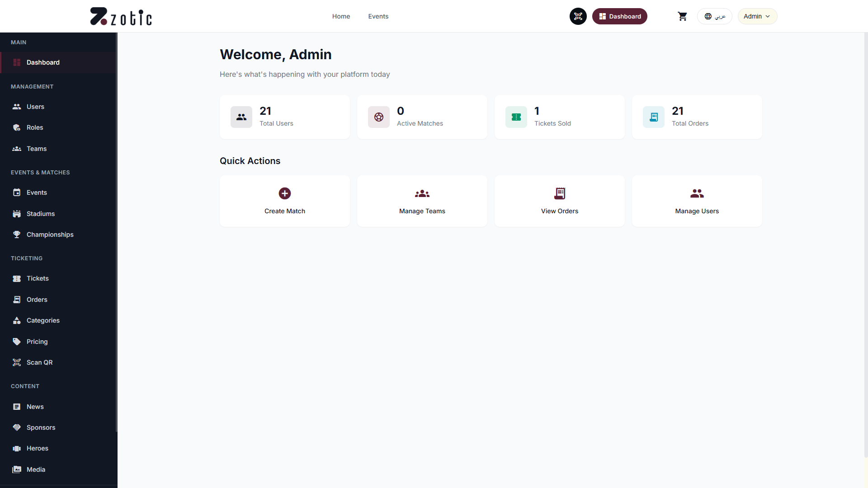Open the Championships section via trophy icon
Screen dimensions: 868x488
click(17, 234)
